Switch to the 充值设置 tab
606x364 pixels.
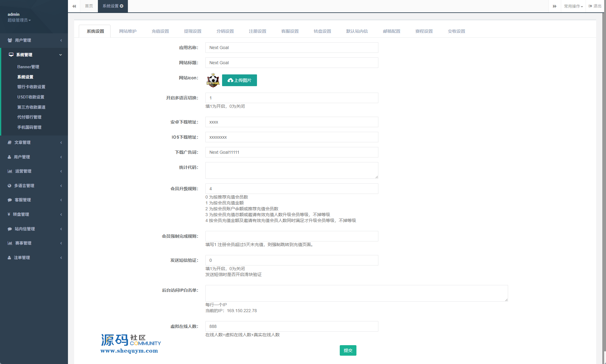coord(160,31)
